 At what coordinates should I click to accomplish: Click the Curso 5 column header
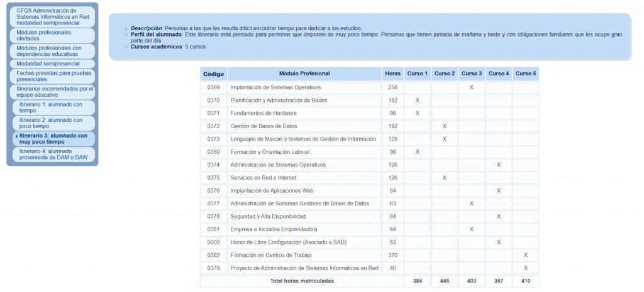point(526,74)
